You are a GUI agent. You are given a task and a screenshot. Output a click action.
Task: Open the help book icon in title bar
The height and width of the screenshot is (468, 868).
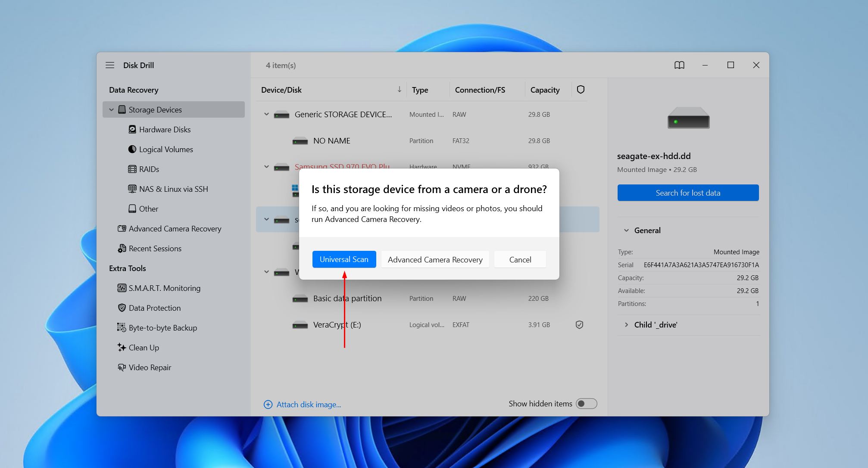coord(679,65)
